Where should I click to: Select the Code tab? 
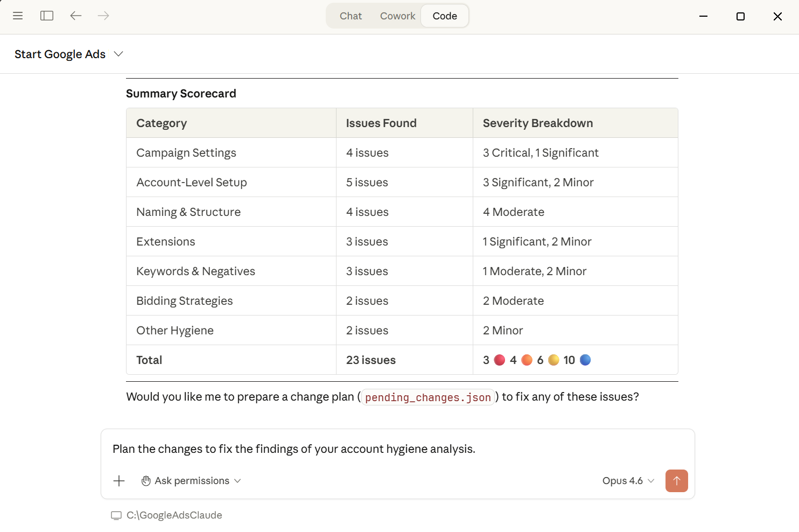point(445,16)
